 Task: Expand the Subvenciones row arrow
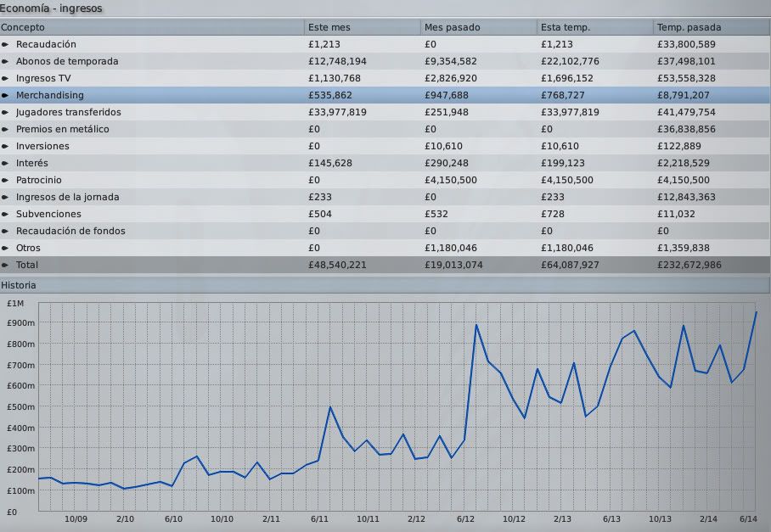(5, 214)
